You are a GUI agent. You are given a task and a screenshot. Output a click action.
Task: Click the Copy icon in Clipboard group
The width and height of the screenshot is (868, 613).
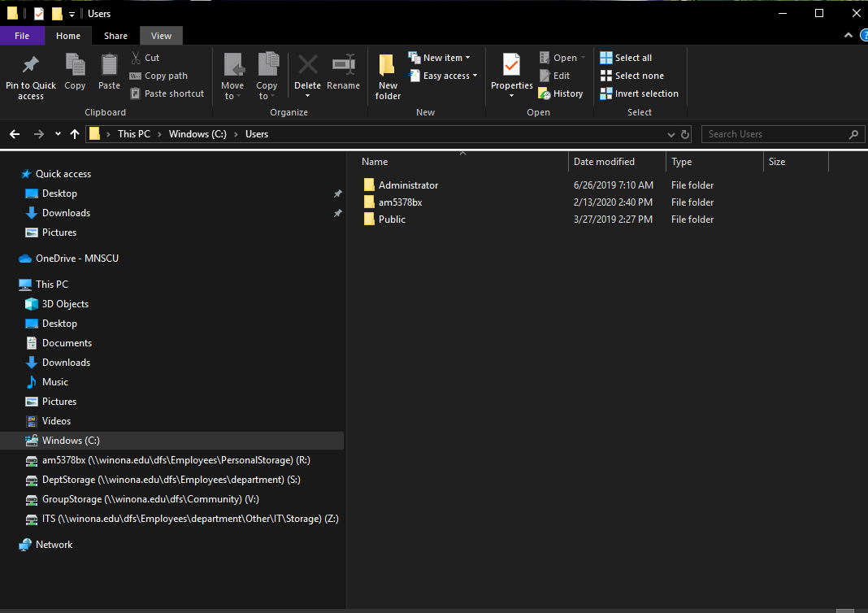pyautogui.click(x=75, y=65)
